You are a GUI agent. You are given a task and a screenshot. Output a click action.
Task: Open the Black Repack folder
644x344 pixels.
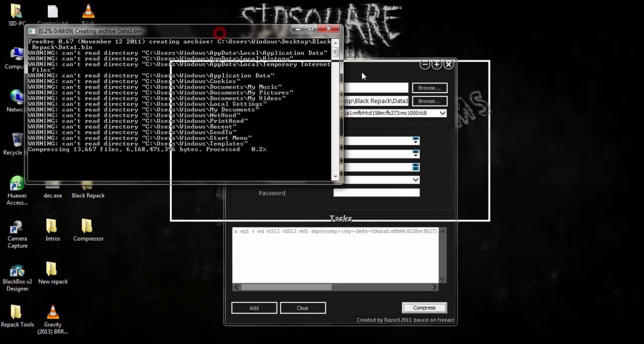coord(88,191)
